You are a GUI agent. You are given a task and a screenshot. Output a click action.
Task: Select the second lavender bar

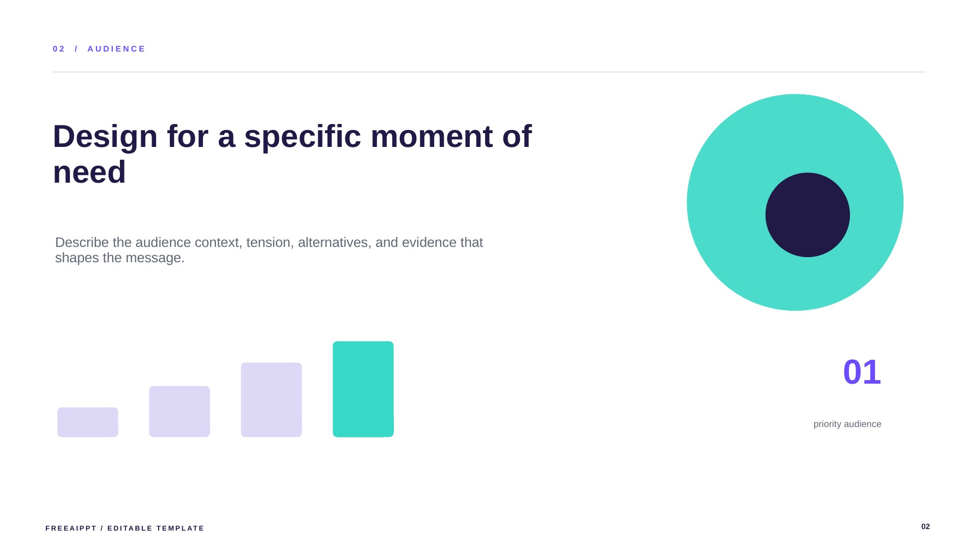180,411
